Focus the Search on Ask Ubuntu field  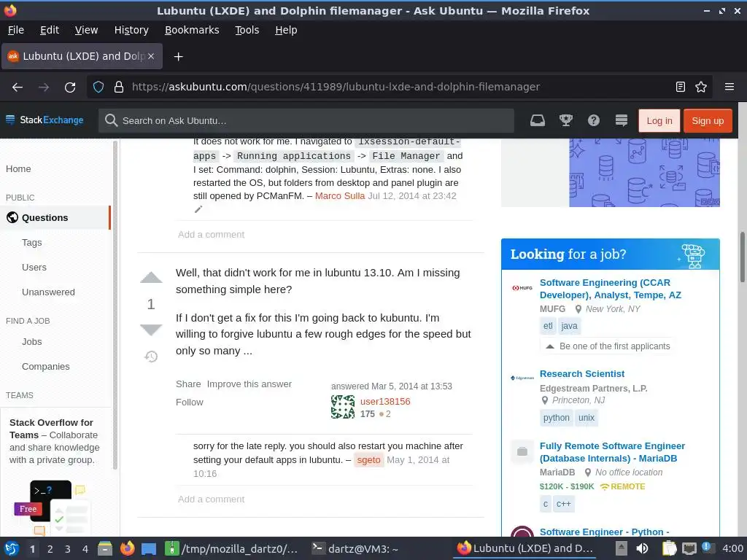pos(306,121)
